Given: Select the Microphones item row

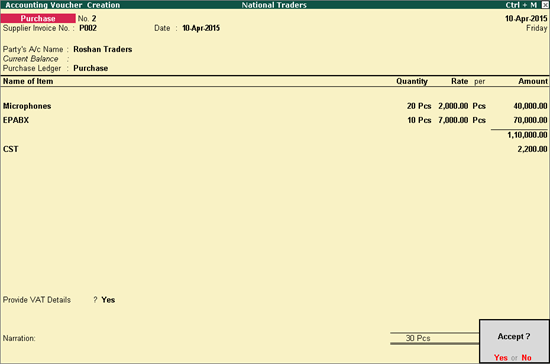Looking at the screenshot, I should coord(275,106).
